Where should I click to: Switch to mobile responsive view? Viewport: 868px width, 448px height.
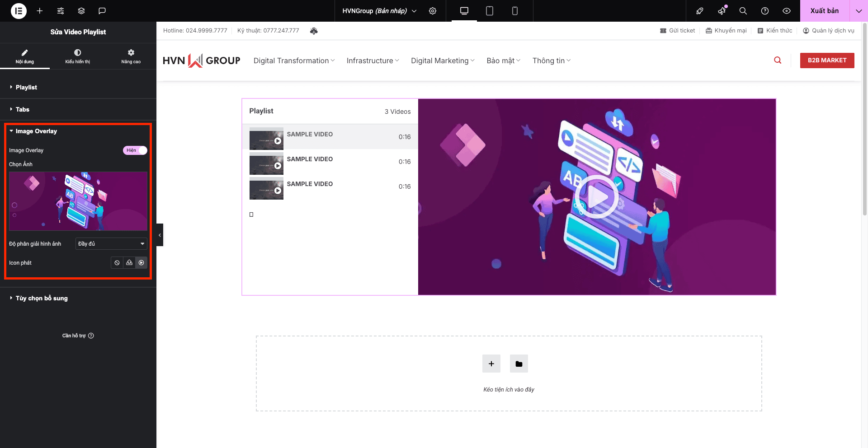pyautogui.click(x=514, y=11)
